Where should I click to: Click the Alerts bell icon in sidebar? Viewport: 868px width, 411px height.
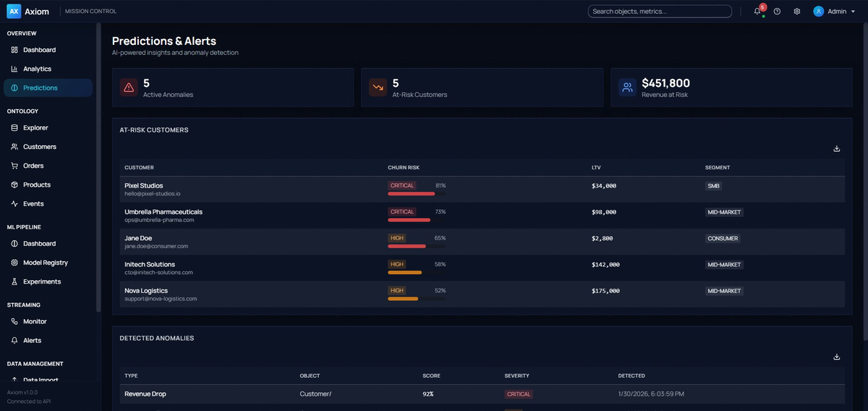[14, 340]
